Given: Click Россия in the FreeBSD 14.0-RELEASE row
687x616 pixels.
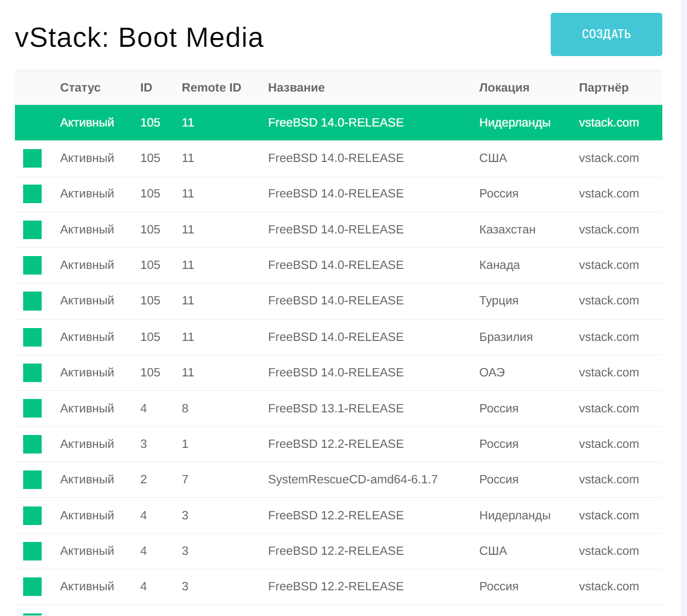Looking at the screenshot, I should coord(499,193).
